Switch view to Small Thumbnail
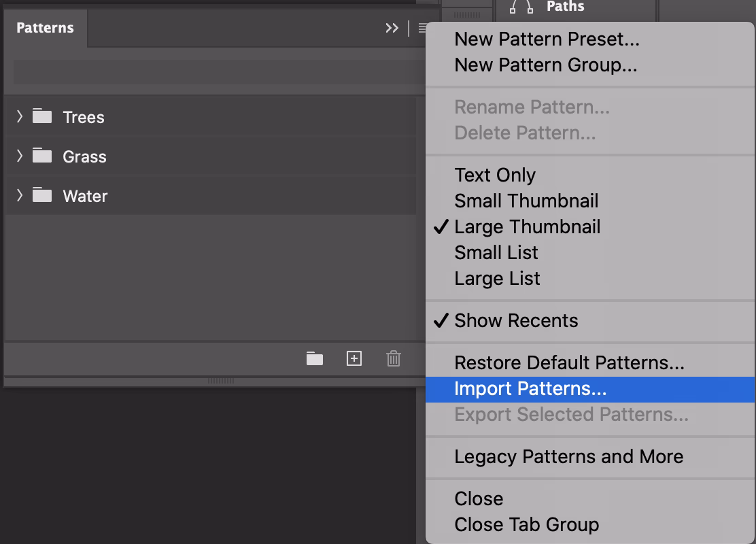The image size is (756, 544). point(526,201)
